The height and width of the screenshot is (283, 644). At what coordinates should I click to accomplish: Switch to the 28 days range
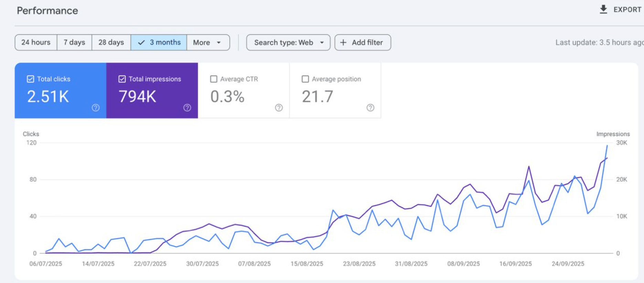click(x=111, y=43)
